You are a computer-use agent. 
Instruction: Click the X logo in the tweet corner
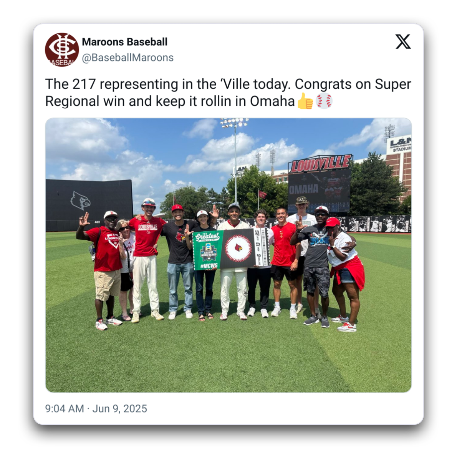click(x=403, y=41)
